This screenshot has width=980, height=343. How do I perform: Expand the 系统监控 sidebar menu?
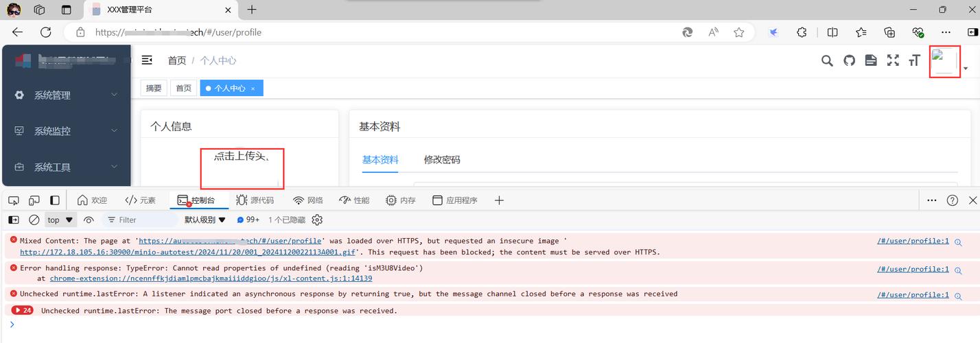66,131
